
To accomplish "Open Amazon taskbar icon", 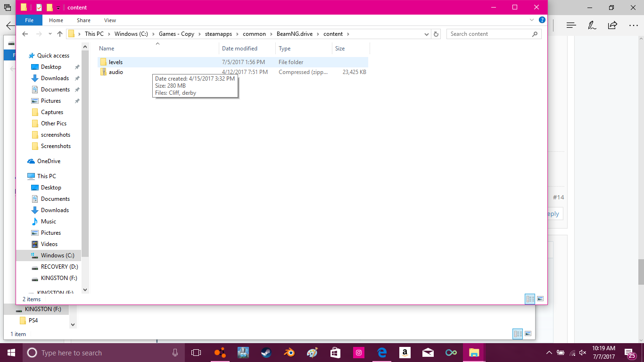I will pos(405,353).
